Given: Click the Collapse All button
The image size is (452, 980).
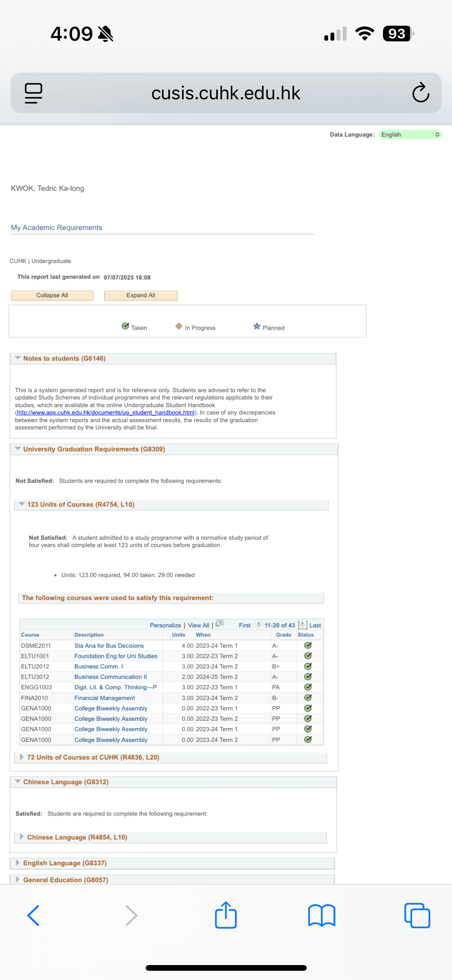Looking at the screenshot, I should (52, 295).
